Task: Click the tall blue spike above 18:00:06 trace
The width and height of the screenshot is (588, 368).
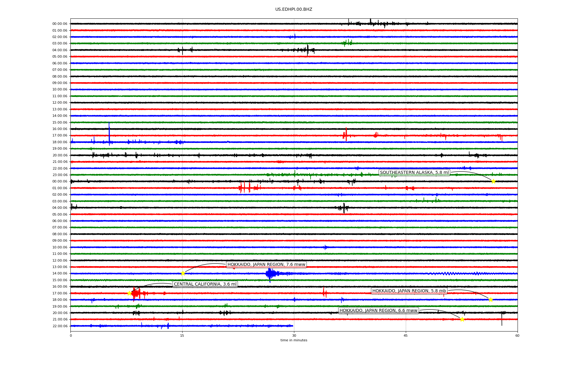Action: 109,132
